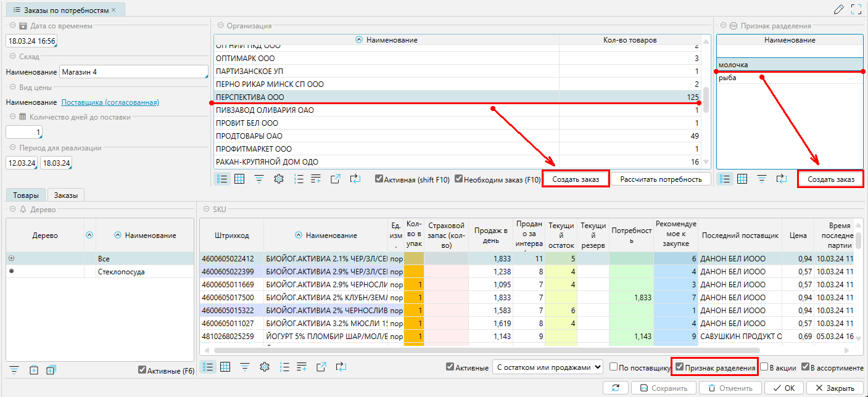Uncheck the Признак разделения checkbox

(x=679, y=367)
